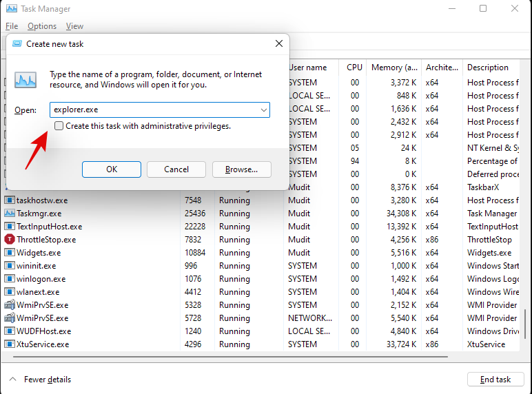Select the Widgets.exe process name
The width and height of the screenshot is (532, 394).
(39, 253)
